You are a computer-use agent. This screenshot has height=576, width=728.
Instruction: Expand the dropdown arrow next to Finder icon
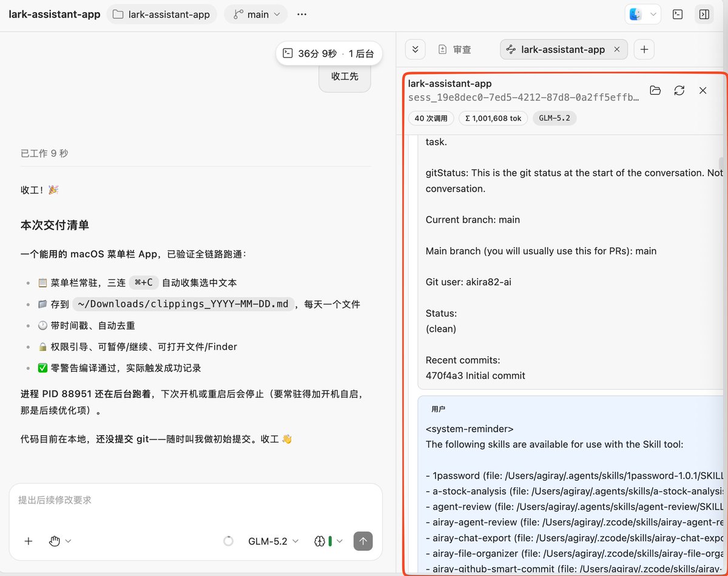653,15
